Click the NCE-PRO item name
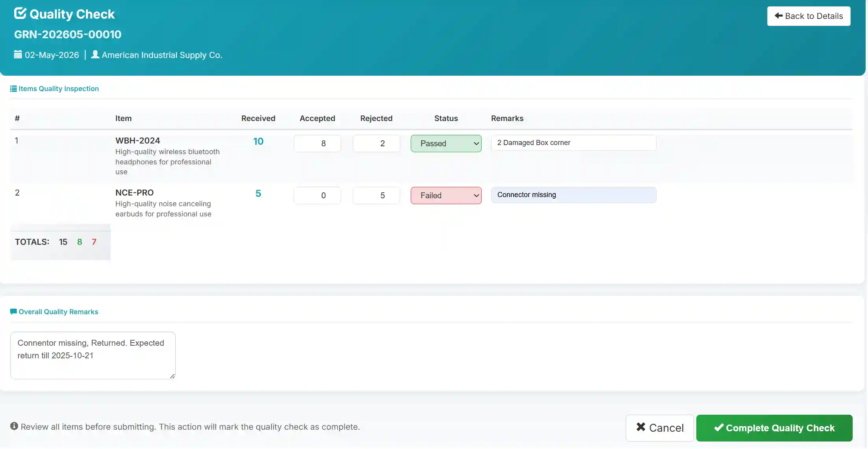 tap(134, 193)
